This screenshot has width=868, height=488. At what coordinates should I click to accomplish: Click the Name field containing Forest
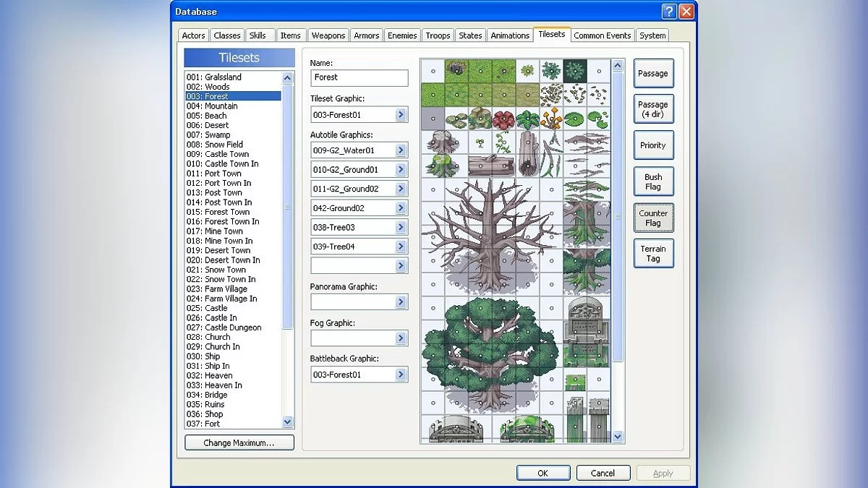(359, 77)
